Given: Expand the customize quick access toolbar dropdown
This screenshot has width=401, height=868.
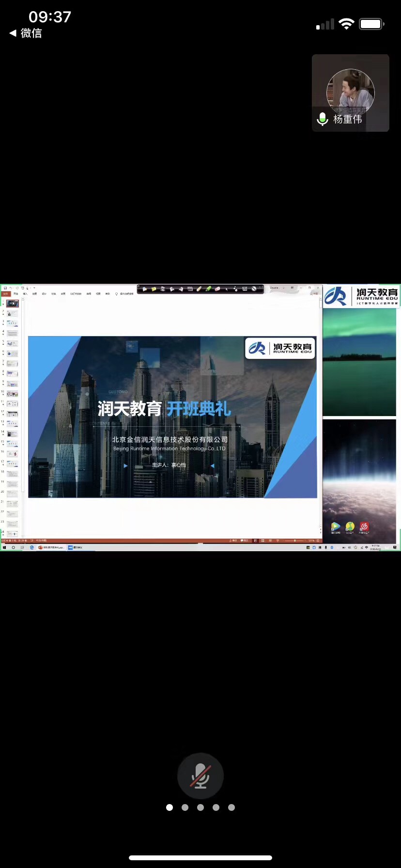Looking at the screenshot, I should (x=34, y=288).
